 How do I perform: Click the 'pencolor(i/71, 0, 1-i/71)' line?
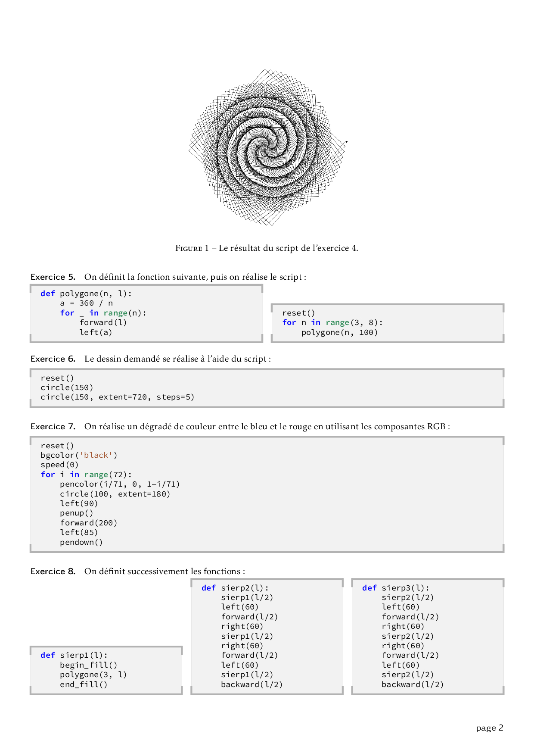click(x=120, y=484)
